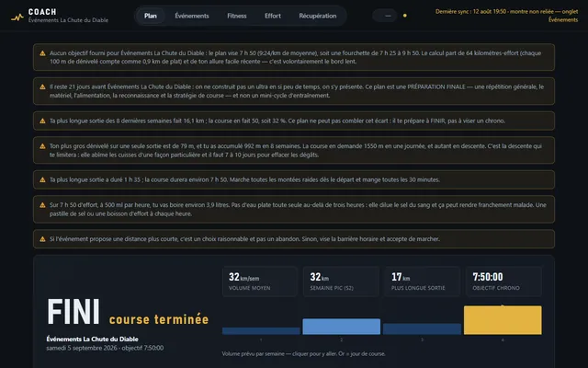Click header subtitle 'Événements La Chute du Diable'

point(68,20)
